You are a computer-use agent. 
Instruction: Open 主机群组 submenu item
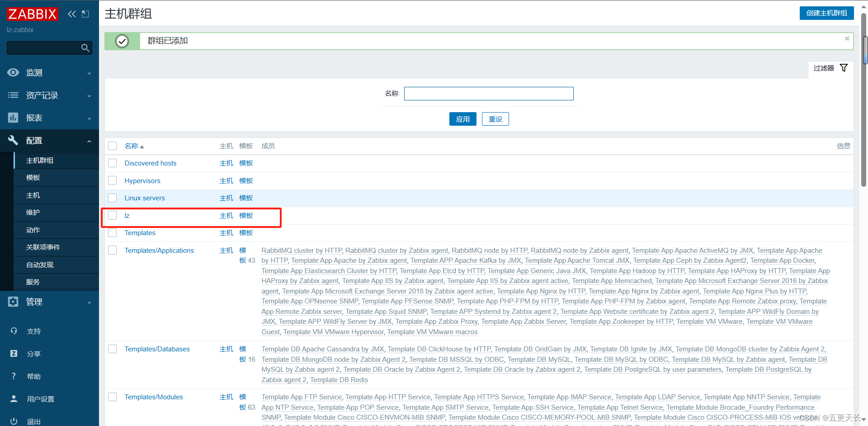57,161
